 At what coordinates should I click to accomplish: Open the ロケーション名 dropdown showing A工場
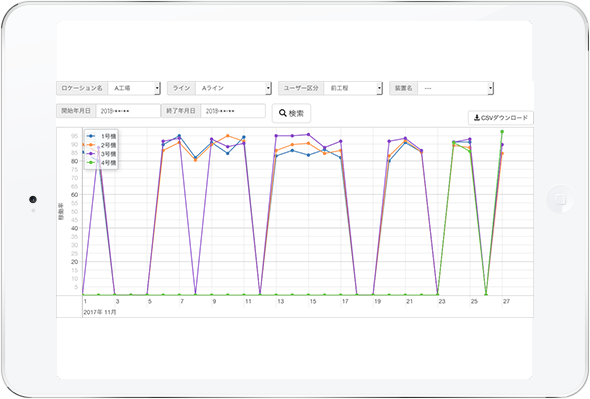tap(134, 88)
